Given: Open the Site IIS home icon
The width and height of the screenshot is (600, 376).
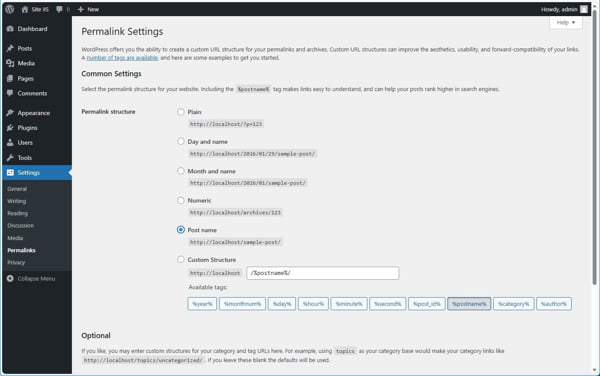Looking at the screenshot, I should [x=25, y=9].
